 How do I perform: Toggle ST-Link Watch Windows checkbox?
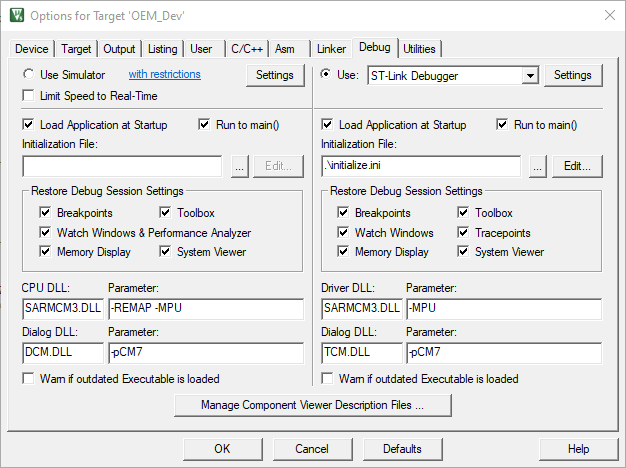tap(343, 232)
